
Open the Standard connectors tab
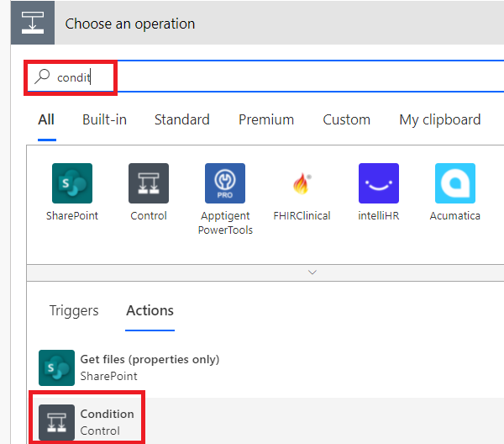click(x=181, y=119)
